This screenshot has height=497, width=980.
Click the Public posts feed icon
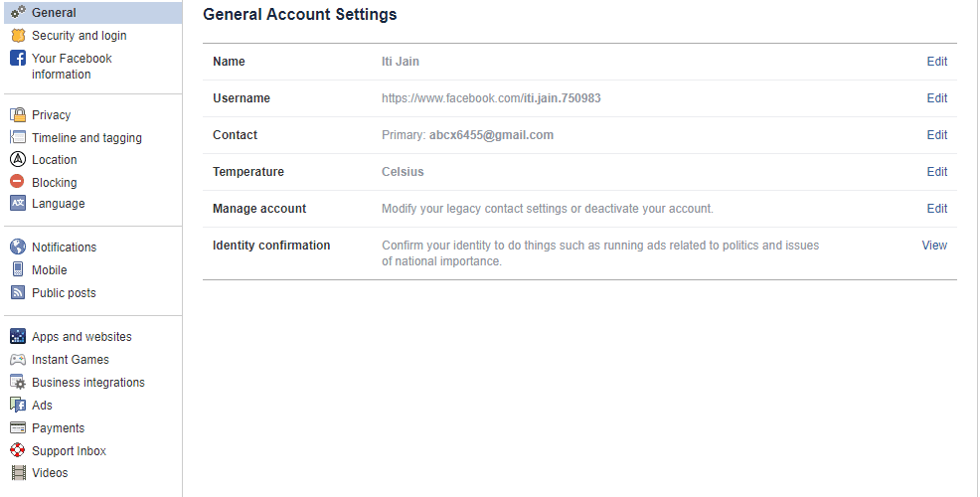click(18, 292)
